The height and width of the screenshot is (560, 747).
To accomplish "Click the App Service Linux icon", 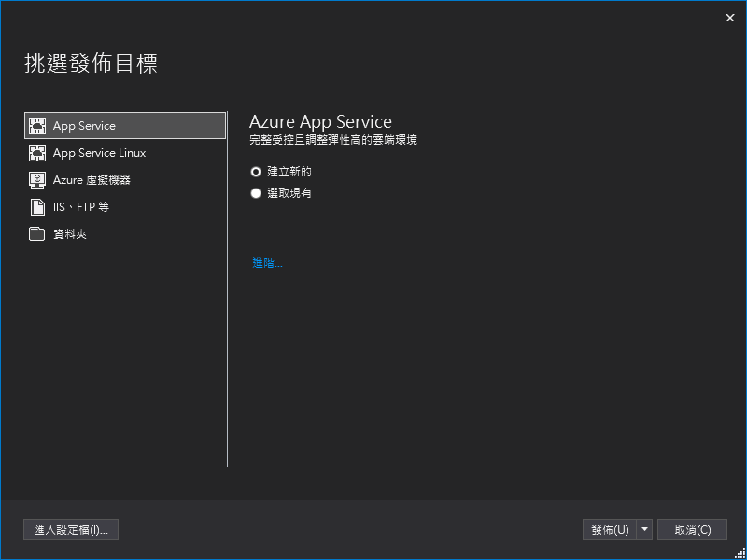I will (37, 153).
